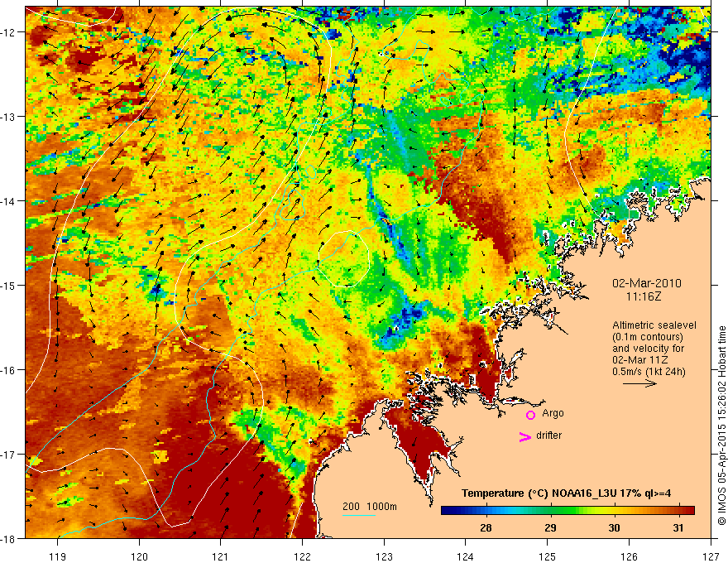Image resolution: width=728 pixels, height=563 pixels.
Task: Click the 'and velocity for' legend line
Action: pyautogui.click(x=648, y=349)
